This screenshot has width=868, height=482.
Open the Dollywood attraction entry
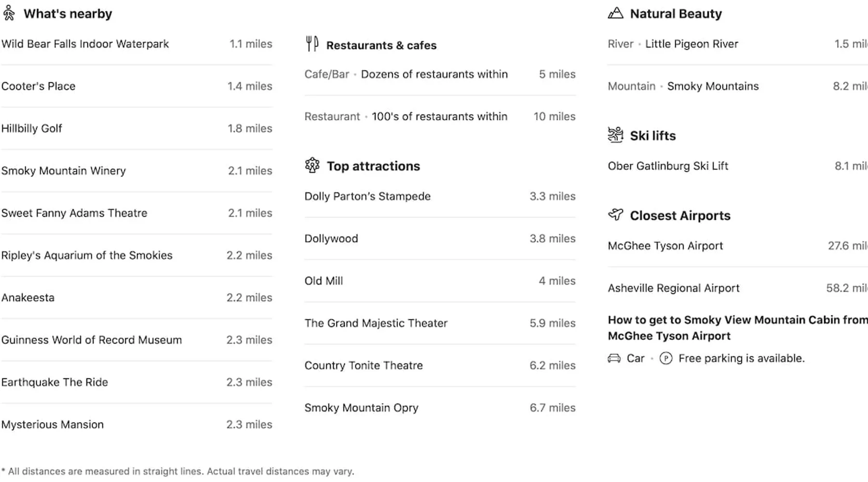point(331,239)
